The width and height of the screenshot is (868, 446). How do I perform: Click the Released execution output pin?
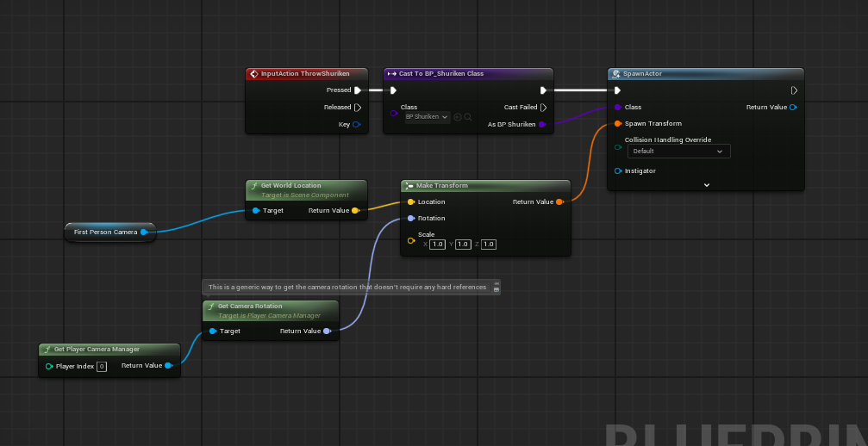coord(358,108)
